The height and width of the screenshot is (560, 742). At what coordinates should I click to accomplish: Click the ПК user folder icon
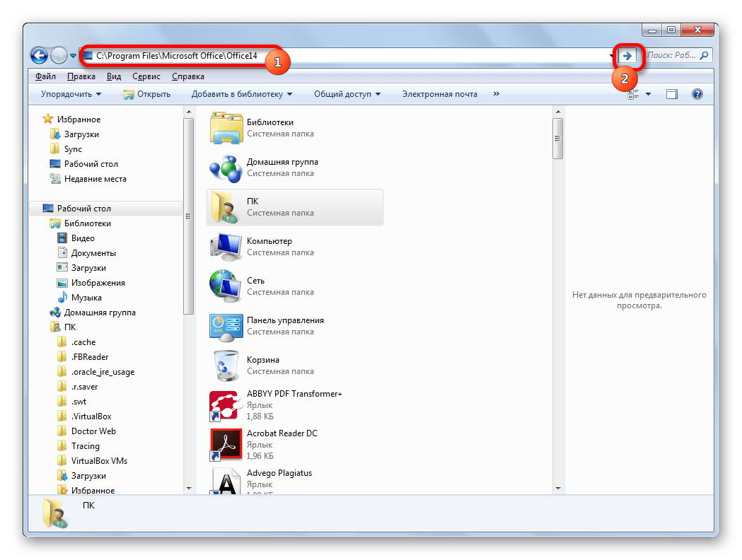point(224,207)
